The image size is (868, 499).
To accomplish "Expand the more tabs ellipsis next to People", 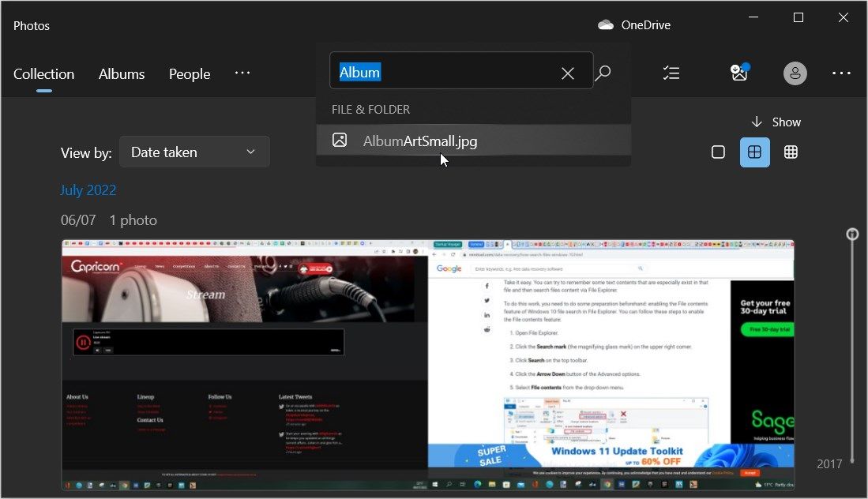I will coord(242,73).
